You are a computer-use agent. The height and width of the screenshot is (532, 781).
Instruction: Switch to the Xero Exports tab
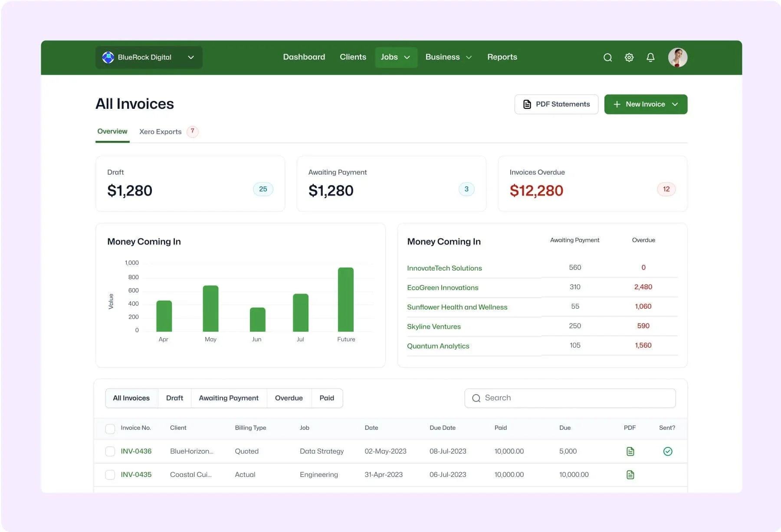160,131
